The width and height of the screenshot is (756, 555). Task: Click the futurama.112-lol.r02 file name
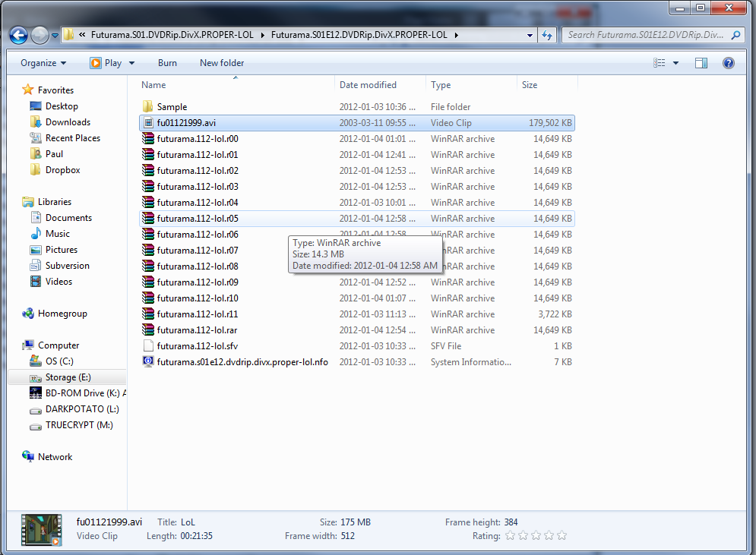[x=198, y=171]
